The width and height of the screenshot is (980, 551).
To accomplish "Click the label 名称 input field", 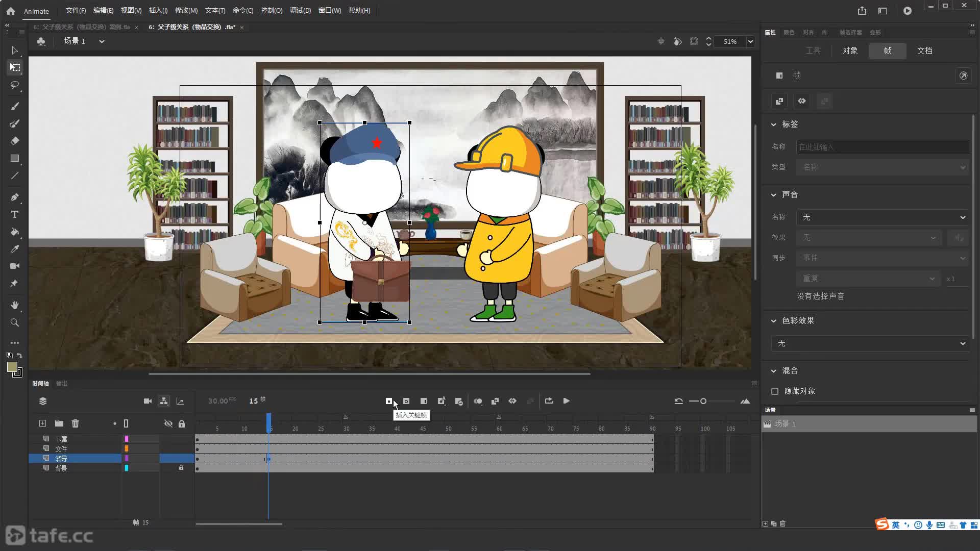I will tap(883, 147).
